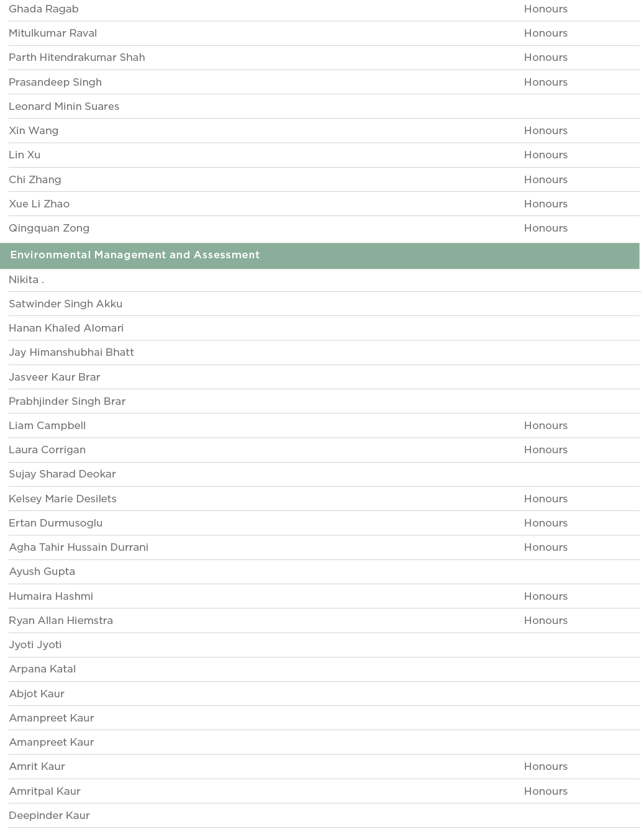Click on Jay Himanshubhai Bhatt

coord(71,353)
